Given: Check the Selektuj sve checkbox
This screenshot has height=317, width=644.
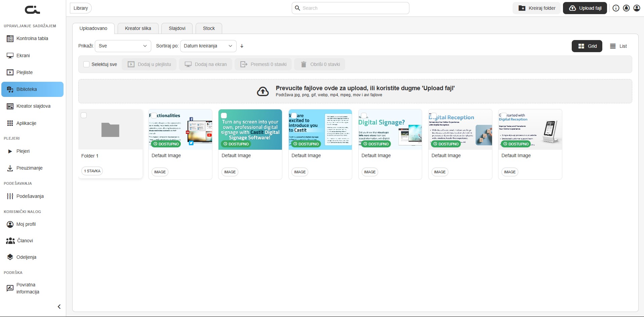Looking at the screenshot, I should 86,64.
